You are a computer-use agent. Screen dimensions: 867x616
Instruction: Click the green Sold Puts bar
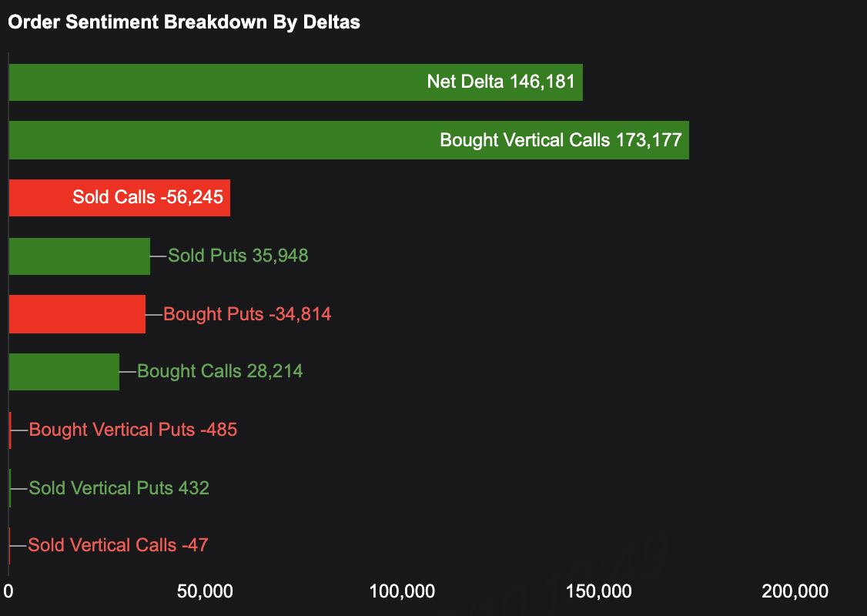coord(79,256)
